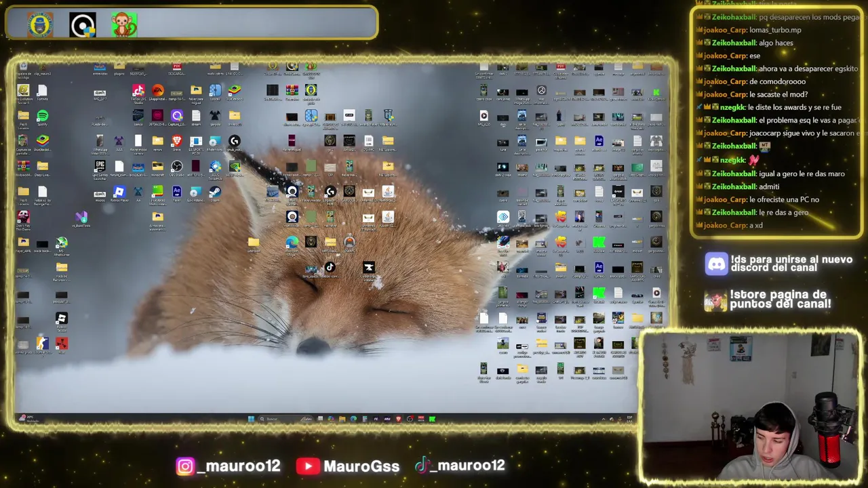Open the Epic Games Launcher shortcut
The image size is (868, 488).
(100, 166)
